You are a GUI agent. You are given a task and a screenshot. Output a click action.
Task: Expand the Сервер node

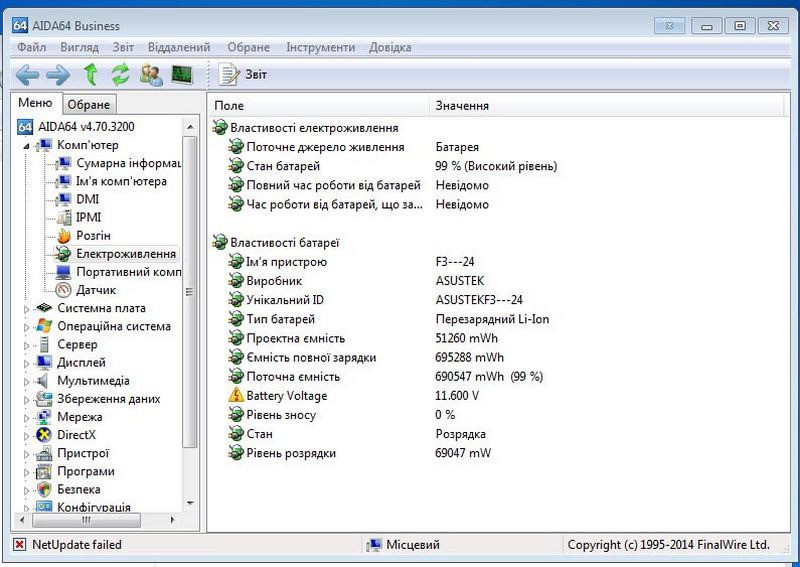(x=27, y=345)
